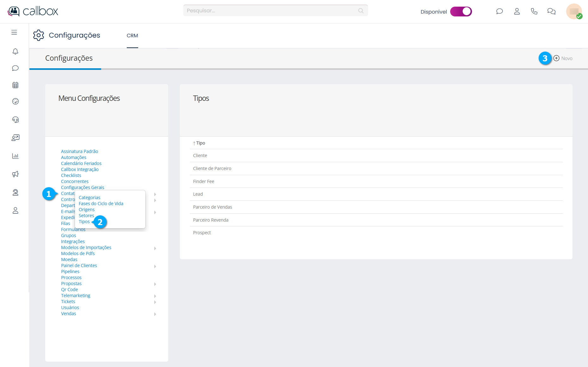Open the Assinatura Padrão link
The width and height of the screenshot is (588, 367).
(x=79, y=151)
